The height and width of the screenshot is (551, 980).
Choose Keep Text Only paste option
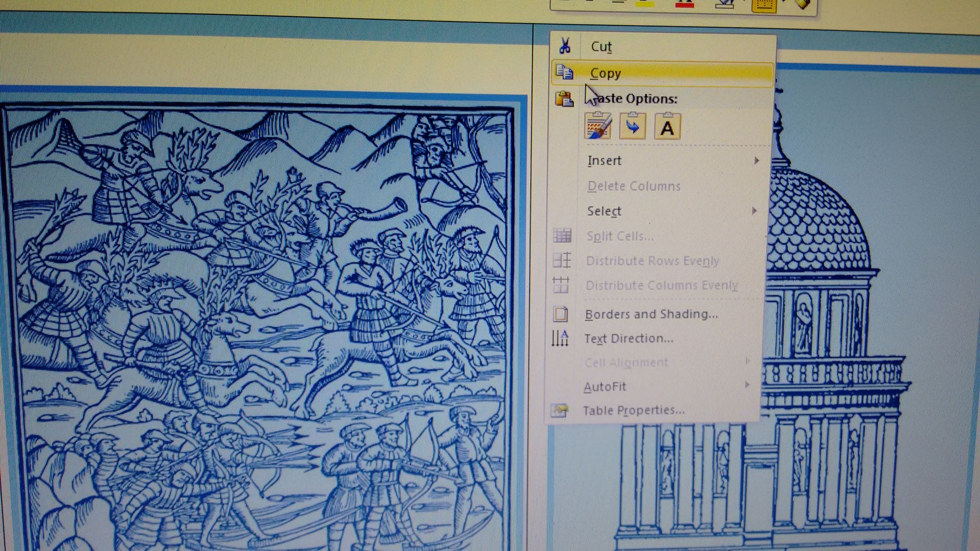click(x=667, y=127)
